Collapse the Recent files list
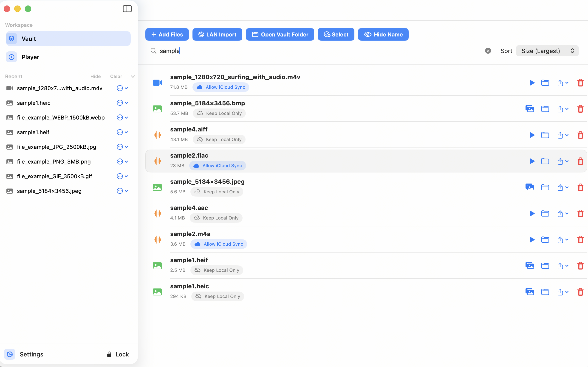 pyautogui.click(x=133, y=76)
